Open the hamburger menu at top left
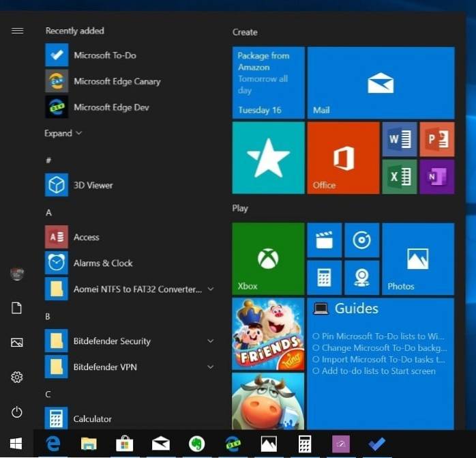The image size is (476, 458). click(x=17, y=31)
